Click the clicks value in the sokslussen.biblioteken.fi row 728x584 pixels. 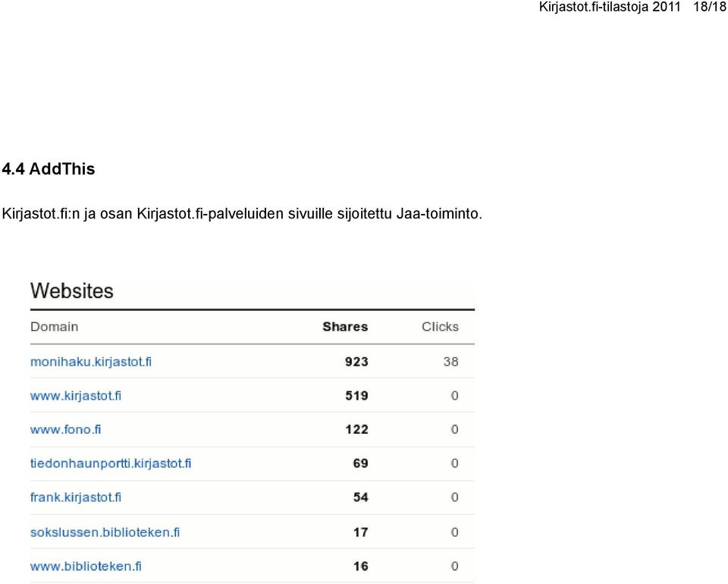click(454, 532)
